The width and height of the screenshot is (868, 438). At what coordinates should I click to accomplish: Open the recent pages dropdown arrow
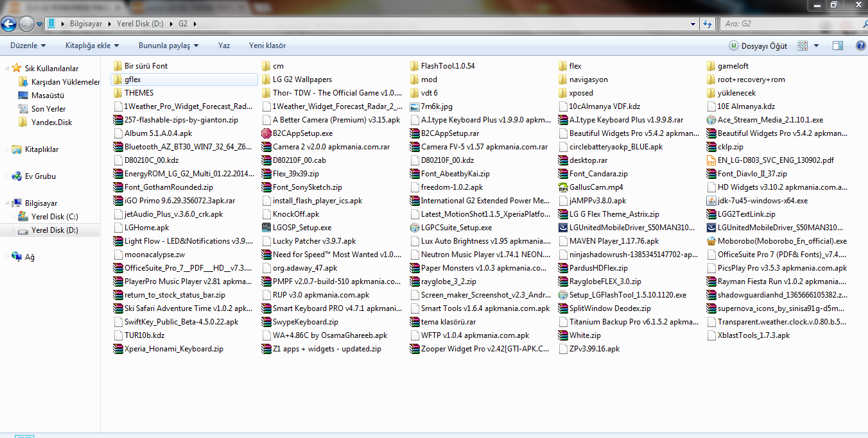[x=40, y=24]
